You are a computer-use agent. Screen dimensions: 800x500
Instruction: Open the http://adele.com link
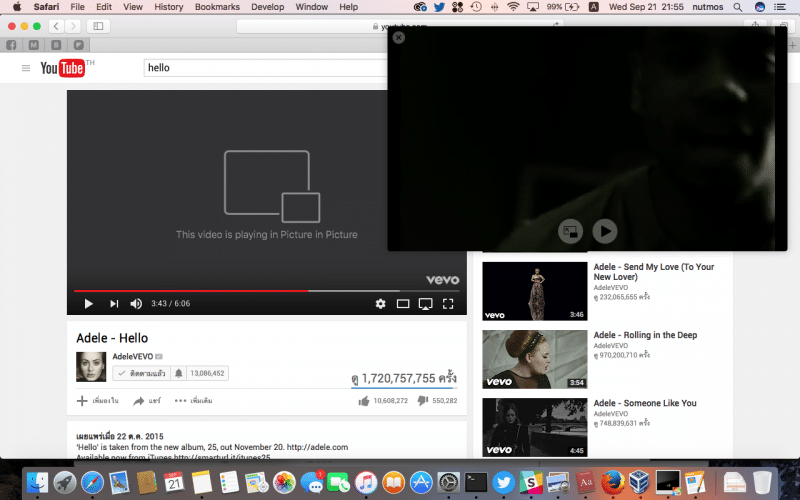click(x=317, y=447)
